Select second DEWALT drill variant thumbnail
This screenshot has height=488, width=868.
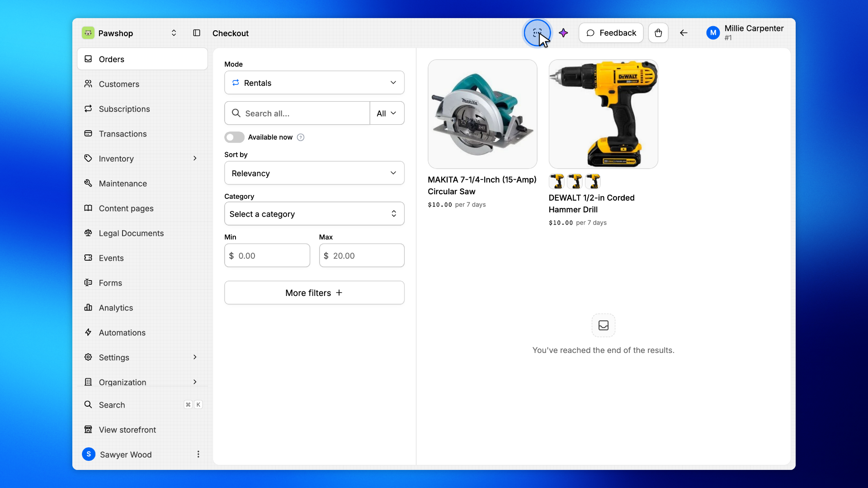pos(575,181)
